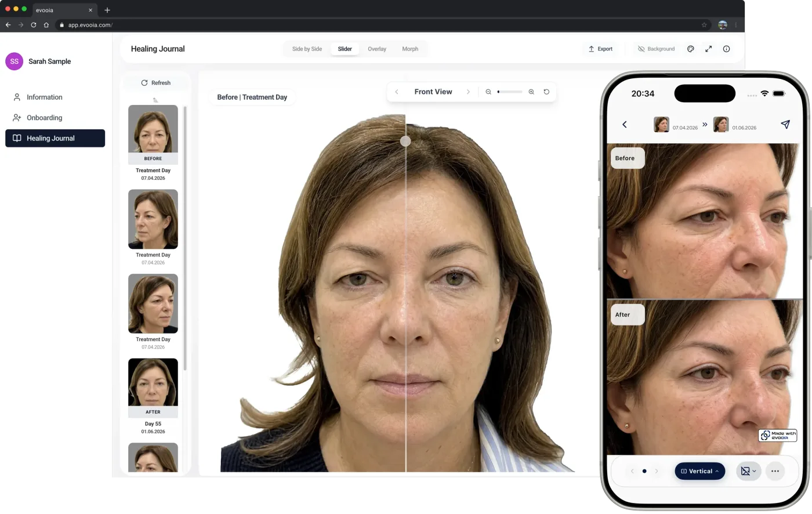Open the Vertical layout dropdown on phone
Screen dimensions: 812x514
click(x=699, y=471)
